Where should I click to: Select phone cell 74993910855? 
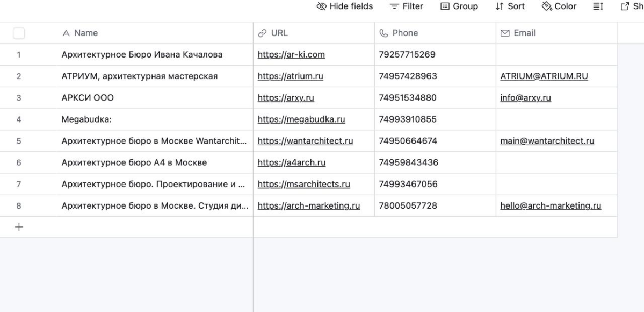436,119
